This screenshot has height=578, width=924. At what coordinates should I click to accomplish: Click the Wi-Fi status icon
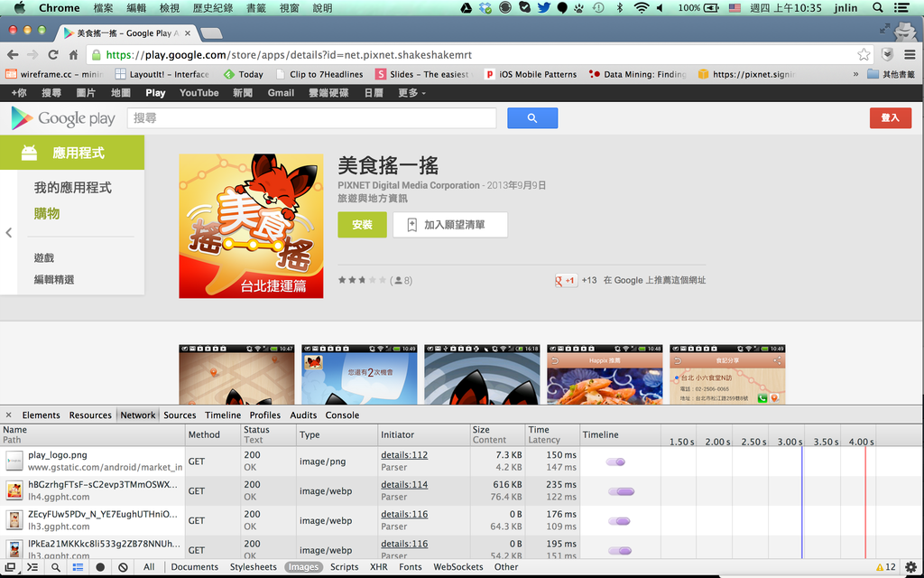point(642,7)
